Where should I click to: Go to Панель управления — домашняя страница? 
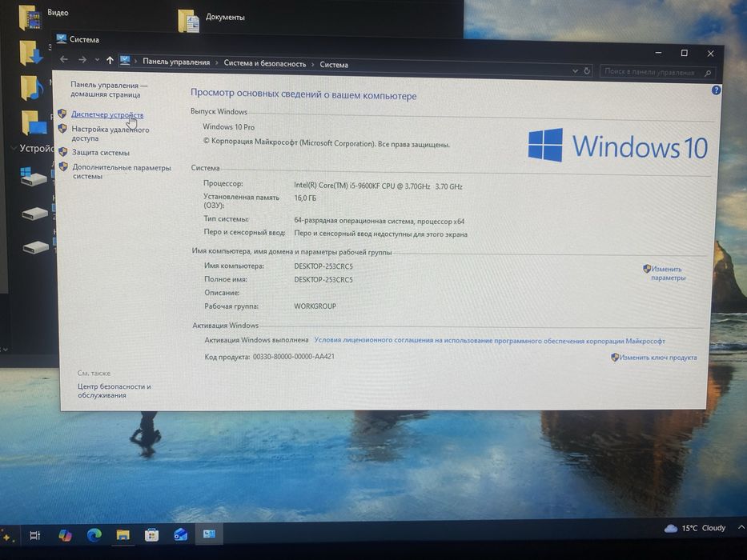coord(109,90)
